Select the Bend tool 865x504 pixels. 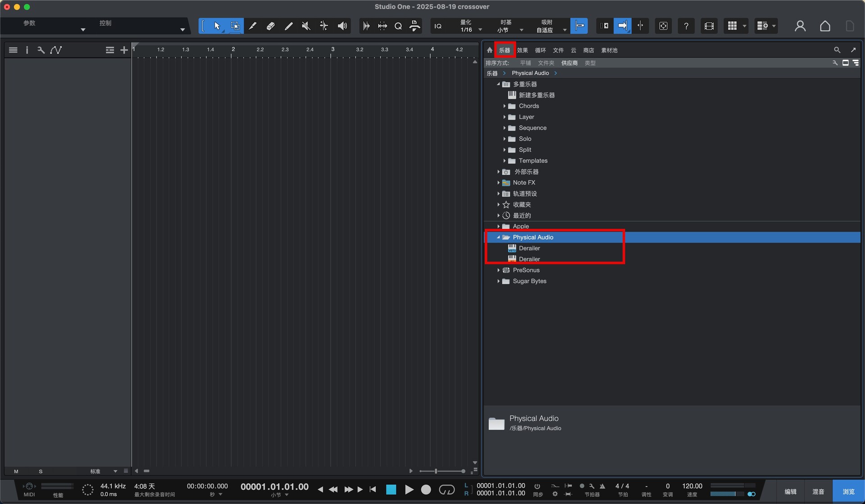(324, 26)
